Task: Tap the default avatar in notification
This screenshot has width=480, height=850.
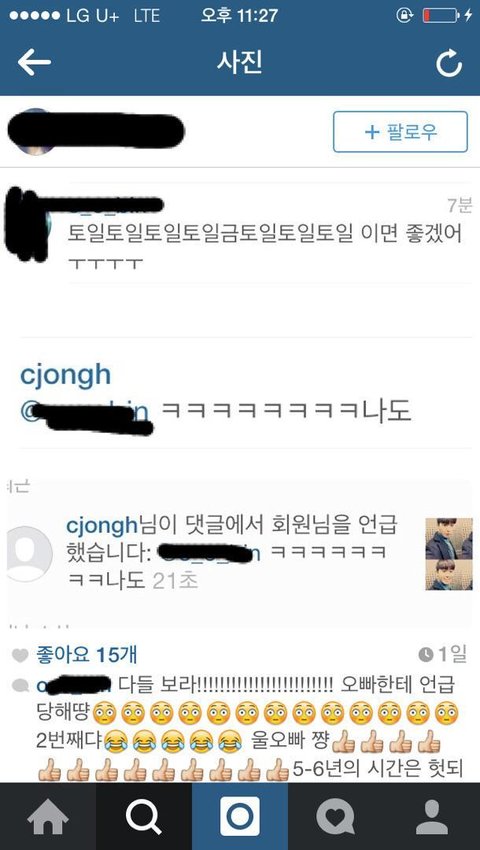Action: click(29, 554)
